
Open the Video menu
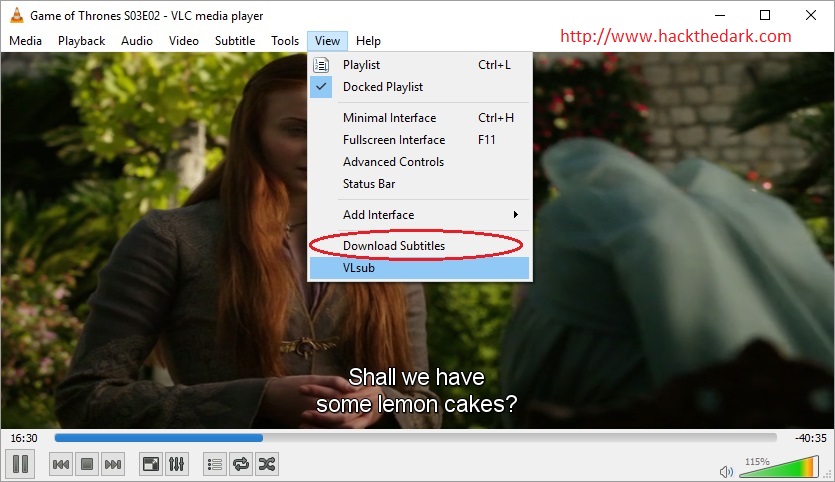point(184,41)
